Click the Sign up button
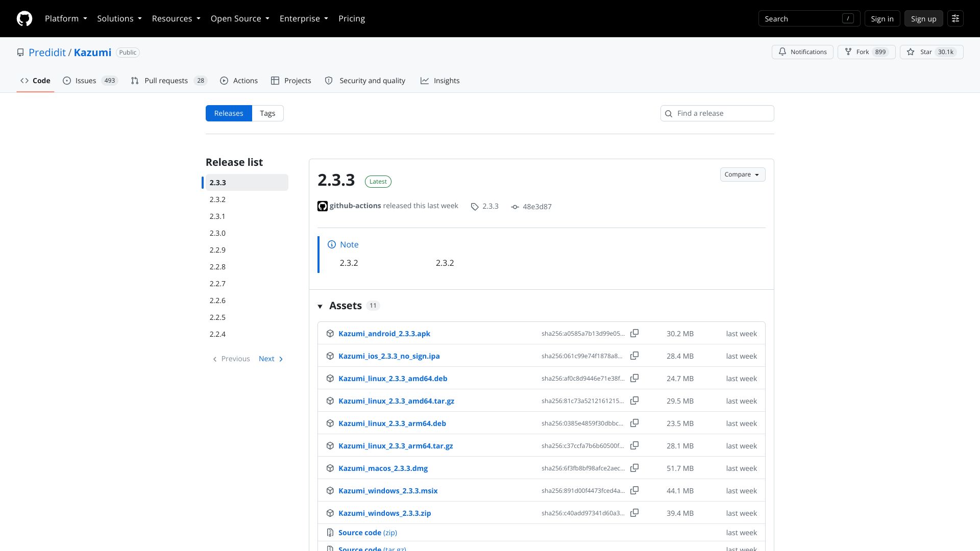The height and width of the screenshot is (551, 980). click(x=923, y=18)
